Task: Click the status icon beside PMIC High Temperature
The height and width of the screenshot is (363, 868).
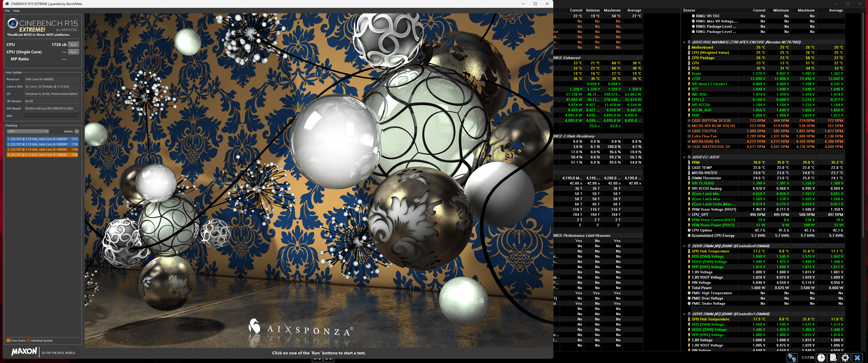Action: coord(689,293)
